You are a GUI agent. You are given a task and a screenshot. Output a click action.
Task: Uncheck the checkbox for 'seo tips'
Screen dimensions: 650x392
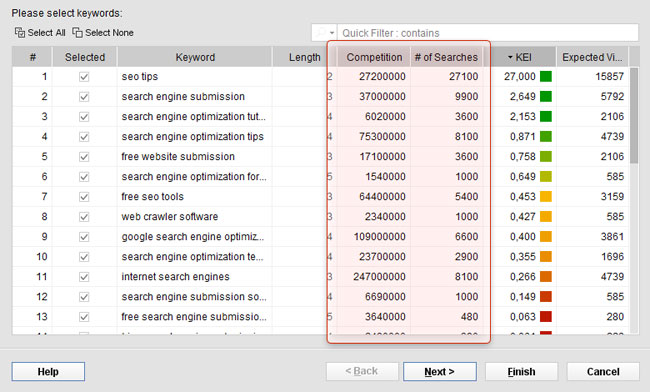coord(84,77)
